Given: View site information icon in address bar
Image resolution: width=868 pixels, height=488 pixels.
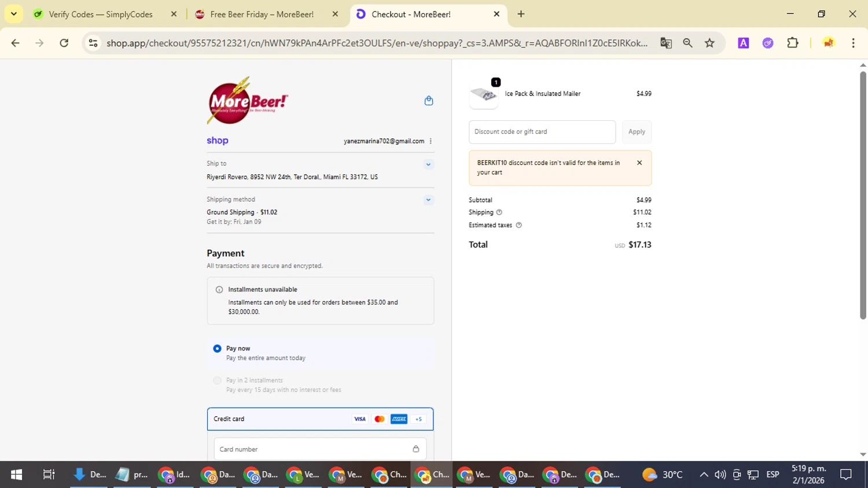Looking at the screenshot, I should pyautogui.click(x=93, y=43).
